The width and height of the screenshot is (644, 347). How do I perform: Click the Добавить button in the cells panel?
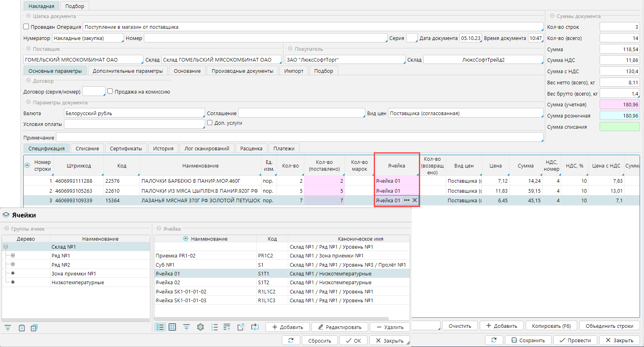(x=287, y=327)
